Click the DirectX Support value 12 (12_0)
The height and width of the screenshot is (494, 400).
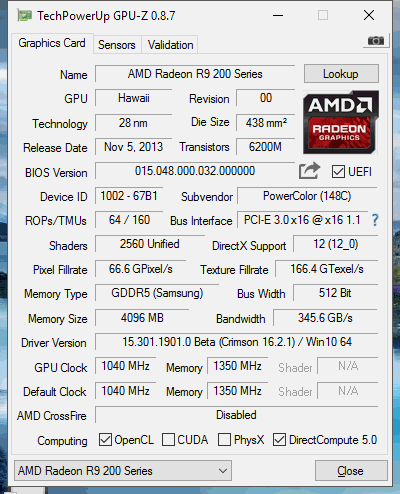click(x=336, y=244)
